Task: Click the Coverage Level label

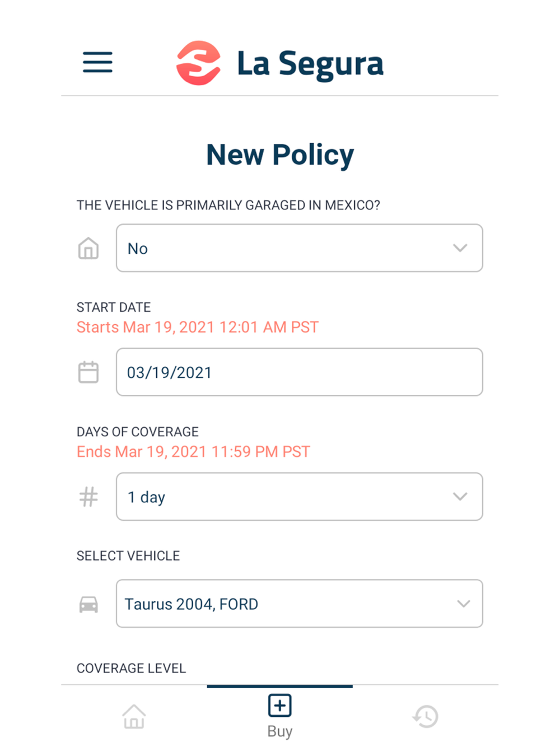Action: coord(131,668)
